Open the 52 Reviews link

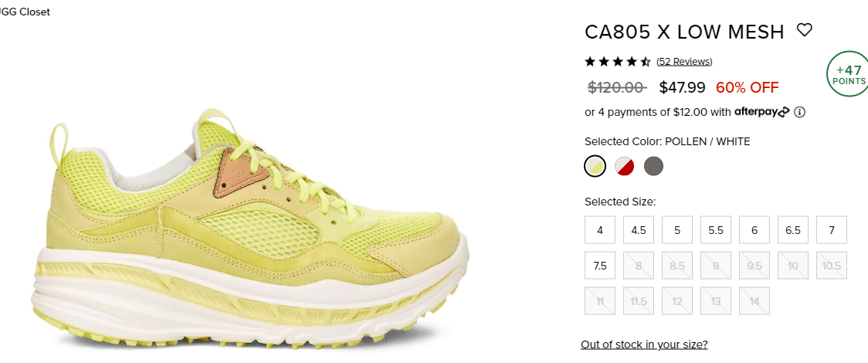684,62
